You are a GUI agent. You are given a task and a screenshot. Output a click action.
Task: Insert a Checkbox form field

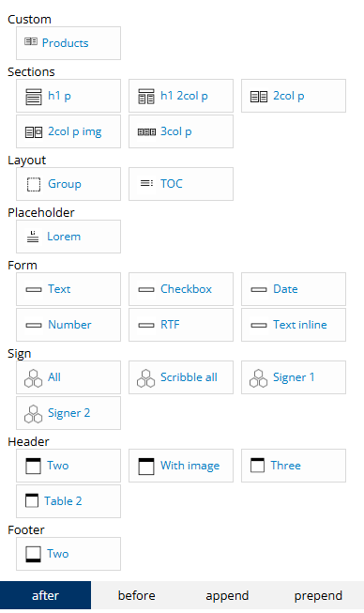pyautogui.click(x=181, y=289)
